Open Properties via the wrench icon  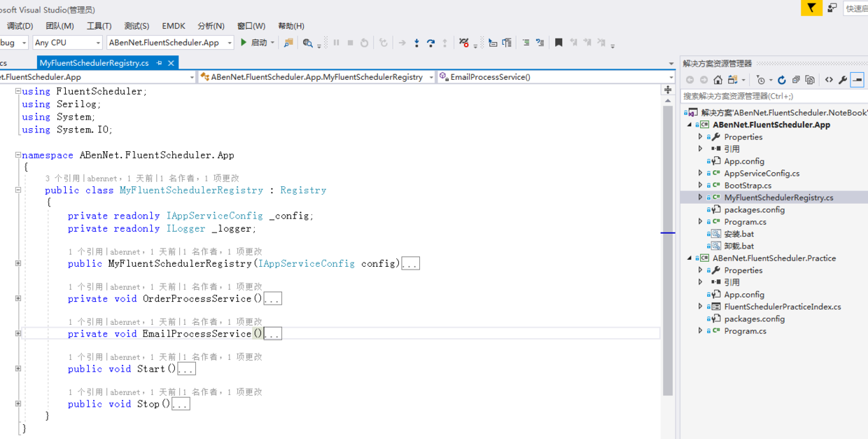tap(843, 80)
